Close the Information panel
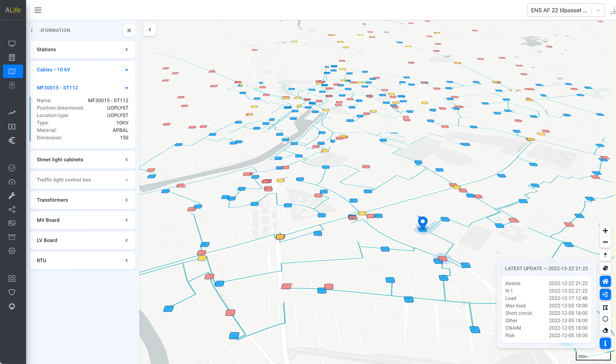 click(129, 30)
